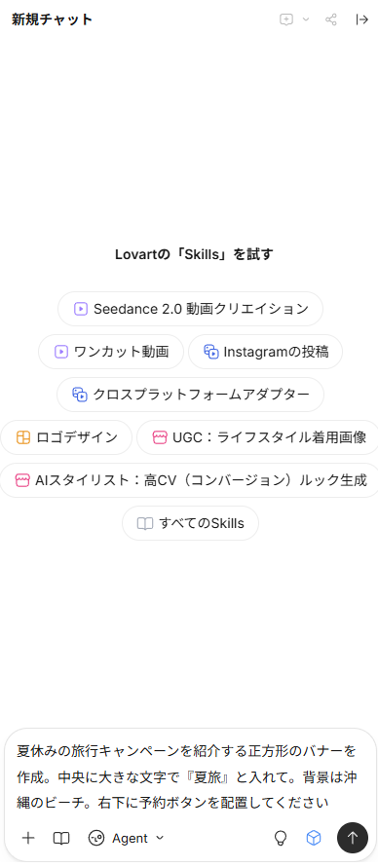Click the new chat plus icon

(286, 19)
